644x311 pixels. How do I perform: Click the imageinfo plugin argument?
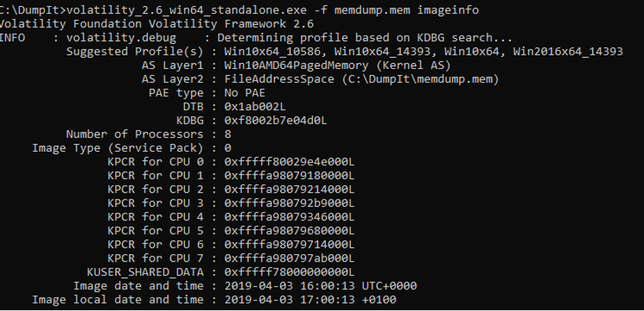(448, 10)
